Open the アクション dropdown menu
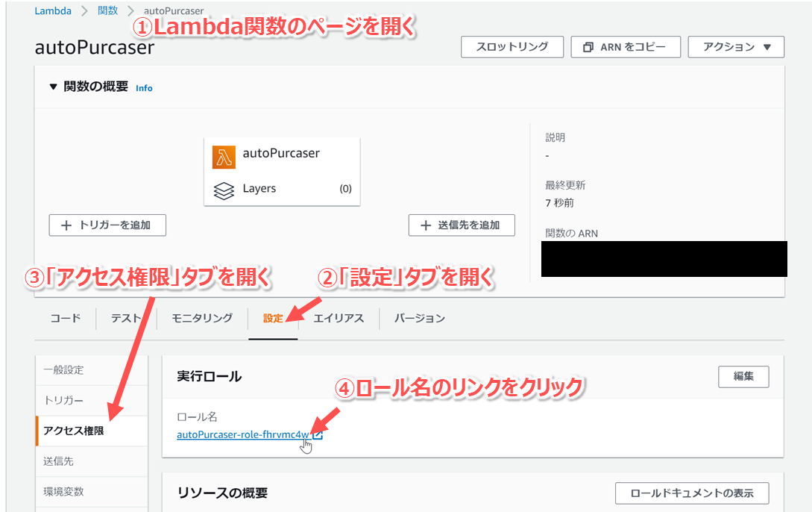The height and width of the screenshot is (512, 812). [x=736, y=47]
